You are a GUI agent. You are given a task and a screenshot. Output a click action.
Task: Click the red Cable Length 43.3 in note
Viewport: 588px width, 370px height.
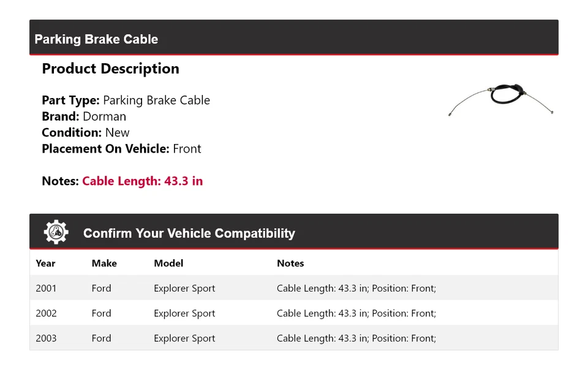[x=142, y=181]
